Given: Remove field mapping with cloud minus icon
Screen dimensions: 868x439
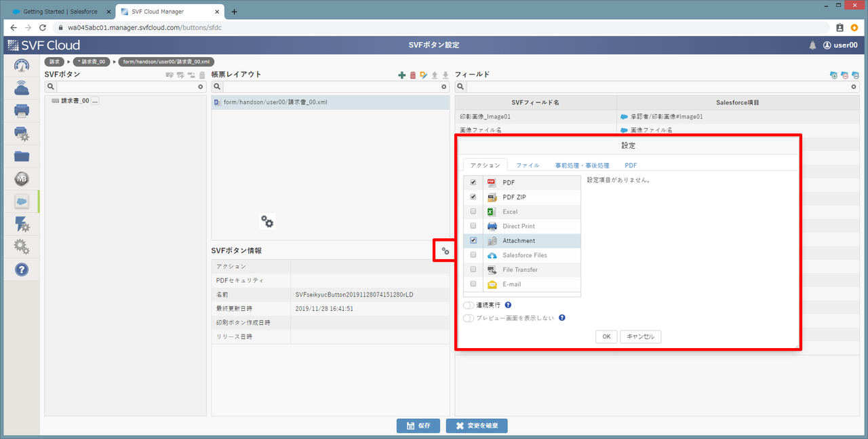Looking at the screenshot, I should 844,75.
